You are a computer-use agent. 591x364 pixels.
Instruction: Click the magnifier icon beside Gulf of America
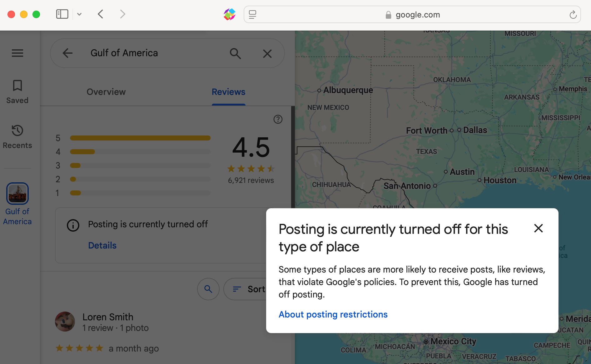[235, 53]
